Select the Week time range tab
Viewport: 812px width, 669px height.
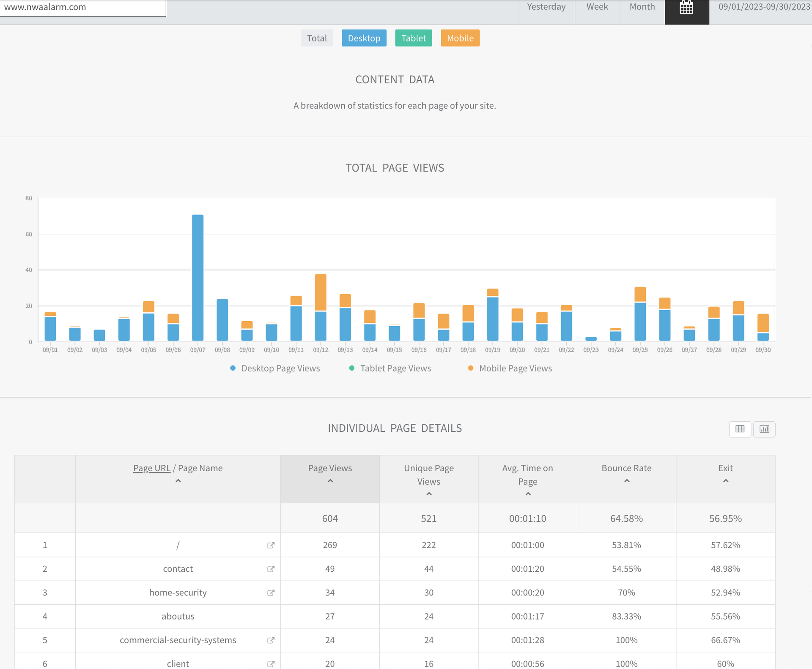(x=597, y=7)
